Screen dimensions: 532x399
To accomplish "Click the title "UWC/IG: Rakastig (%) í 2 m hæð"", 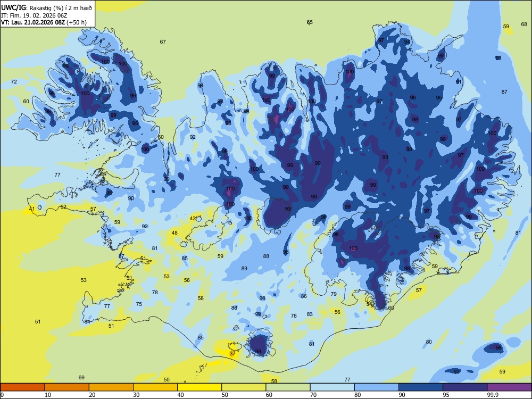I will [x=46, y=8].
